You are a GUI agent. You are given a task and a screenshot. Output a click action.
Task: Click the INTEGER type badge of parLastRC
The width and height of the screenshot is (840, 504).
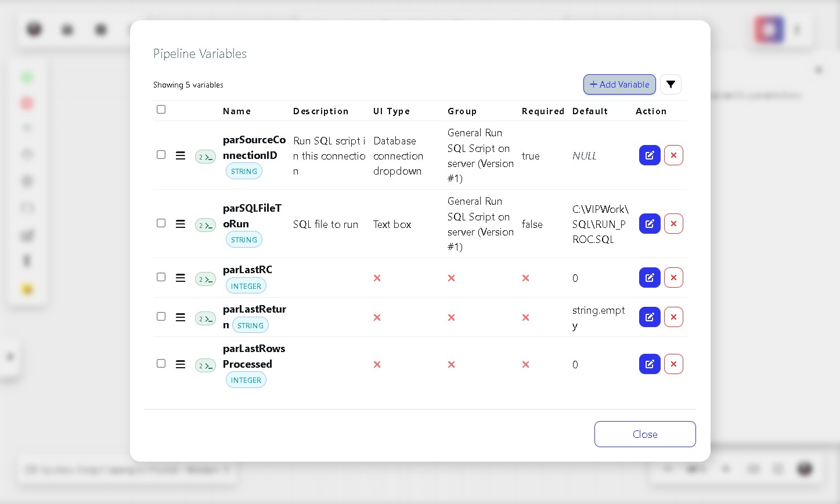(246, 286)
